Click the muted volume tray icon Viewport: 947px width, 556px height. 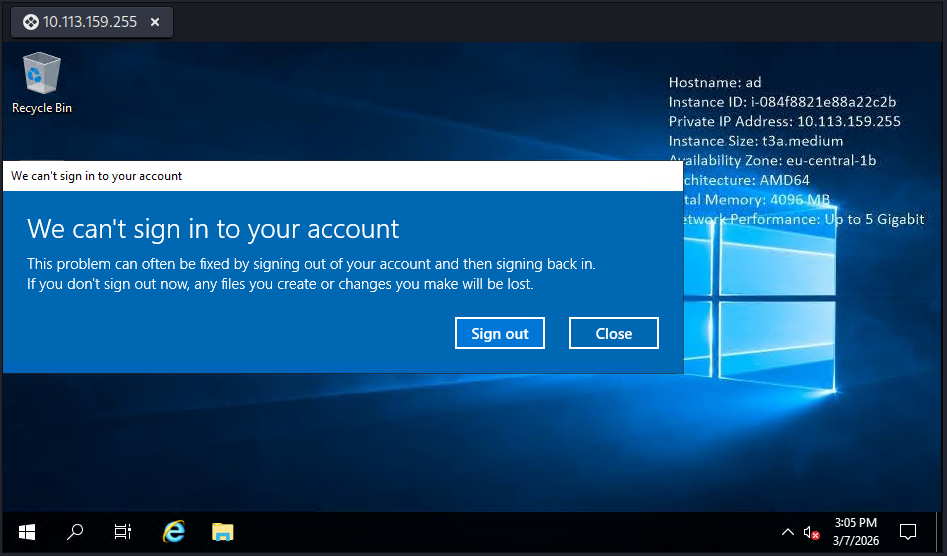811,532
